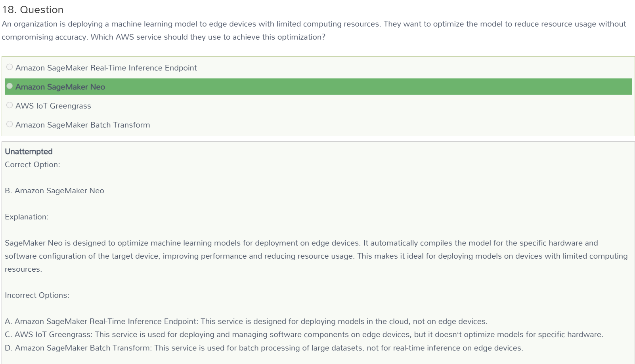The image size is (635, 364).
Task: Click the SageMaker Neo explanation paragraph
Action: (316, 256)
